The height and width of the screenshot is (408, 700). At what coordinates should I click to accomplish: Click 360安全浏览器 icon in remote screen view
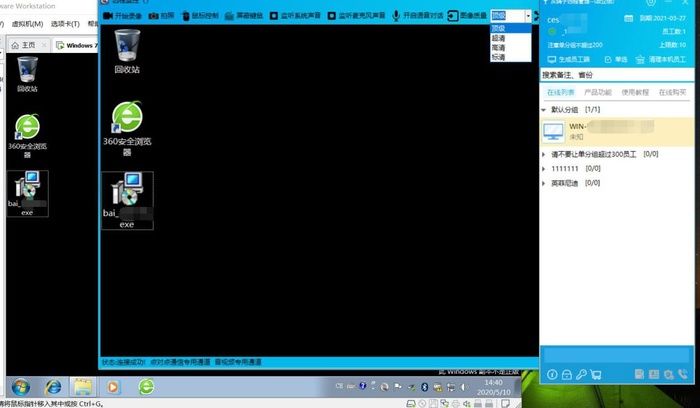click(127, 129)
